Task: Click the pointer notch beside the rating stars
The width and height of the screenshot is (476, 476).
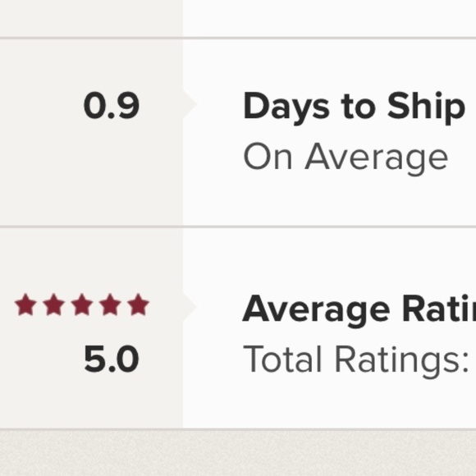Action: (x=190, y=306)
